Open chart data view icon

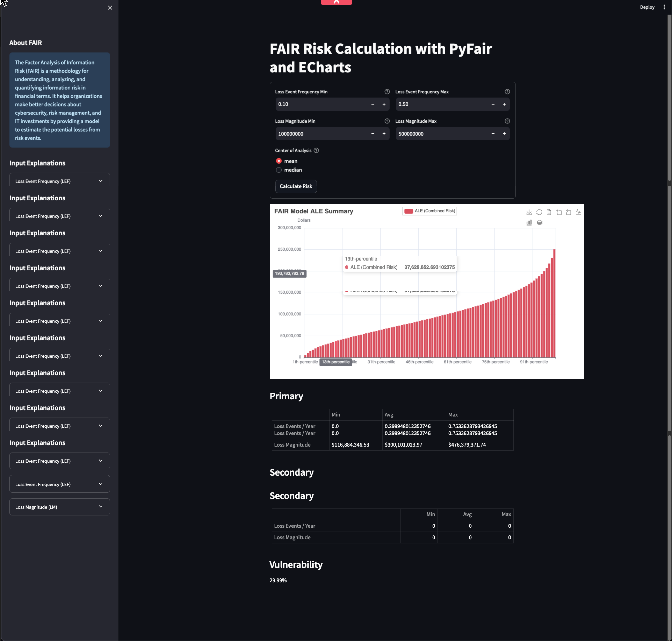(549, 212)
